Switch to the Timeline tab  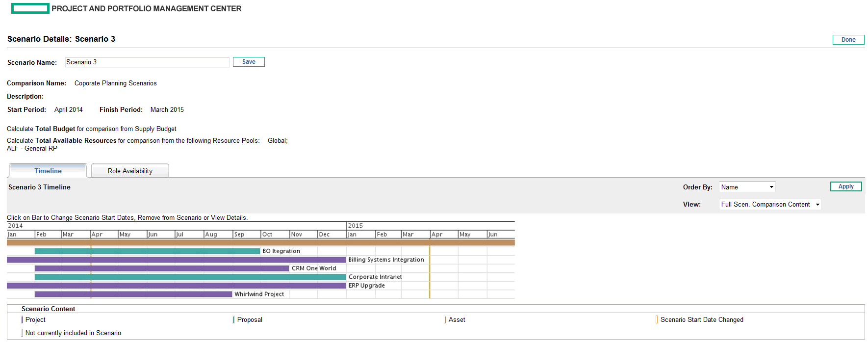(48, 171)
